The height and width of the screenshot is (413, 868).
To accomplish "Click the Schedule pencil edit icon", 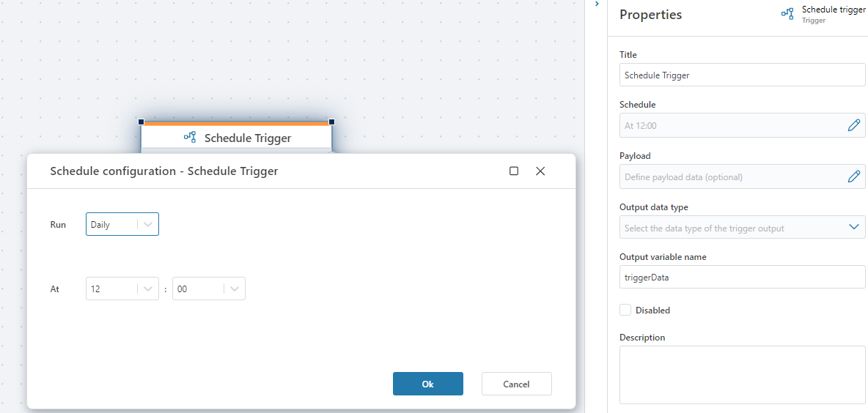I will (853, 125).
